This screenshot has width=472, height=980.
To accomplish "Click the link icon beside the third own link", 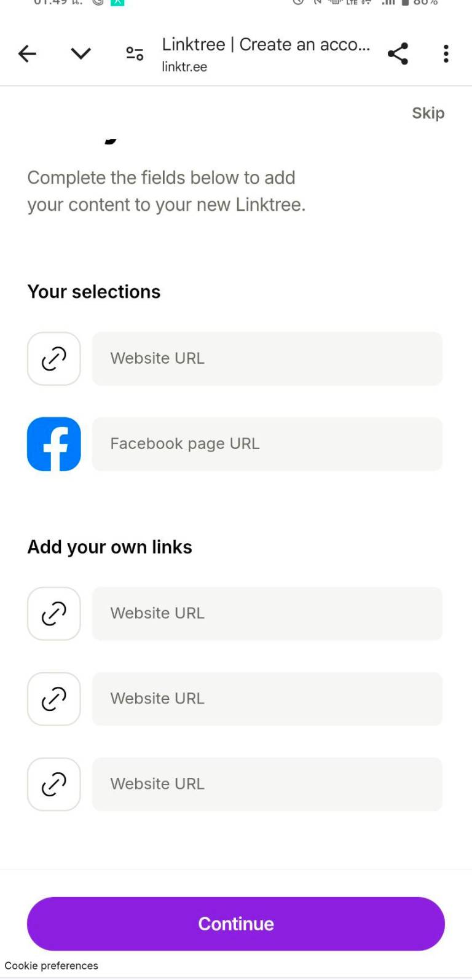I will pyautogui.click(x=53, y=784).
